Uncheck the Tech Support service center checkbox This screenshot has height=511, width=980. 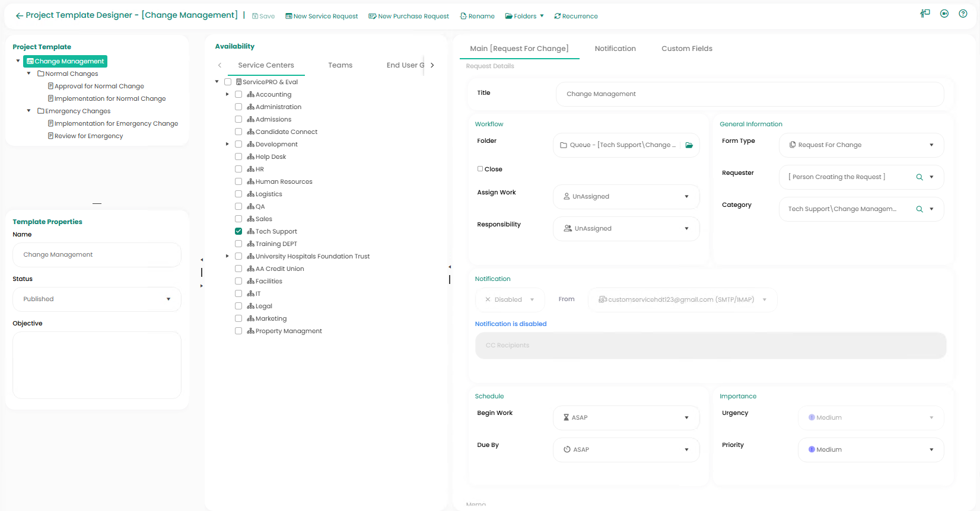pyautogui.click(x=238, y=231)
